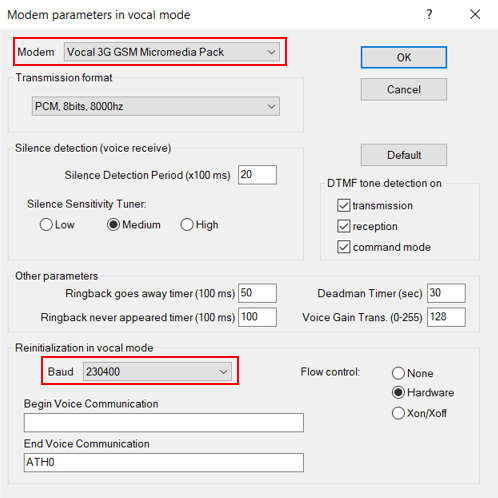Click the OK button
The height and width of the screenshot is (498, 498).
[404, 57]
